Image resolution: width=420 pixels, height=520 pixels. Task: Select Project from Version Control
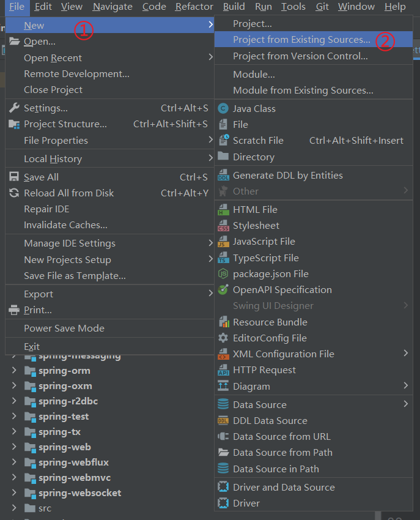(x=300, y=56)
